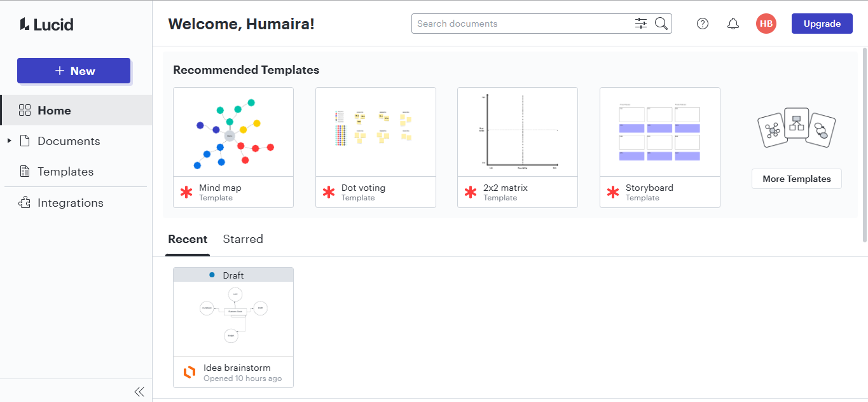
Task: Open the help question mark icon
Action: click(702, 24)
